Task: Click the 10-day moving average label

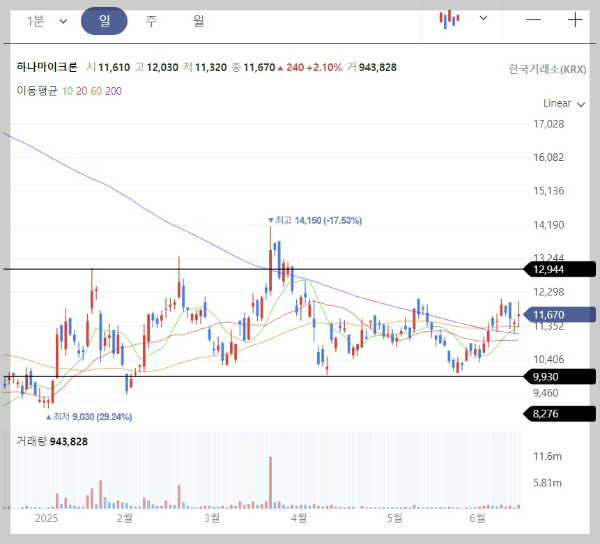Action: (67, 91)
